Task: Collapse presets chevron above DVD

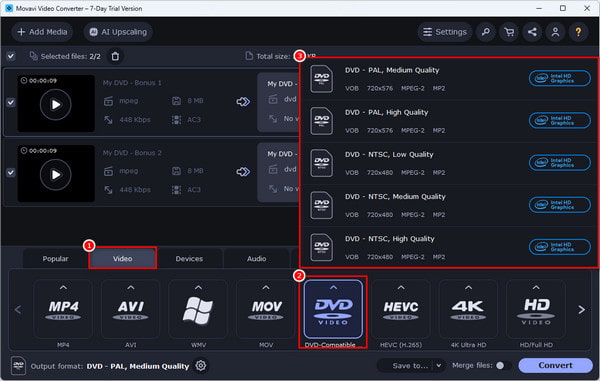Action: coord(333,287)
